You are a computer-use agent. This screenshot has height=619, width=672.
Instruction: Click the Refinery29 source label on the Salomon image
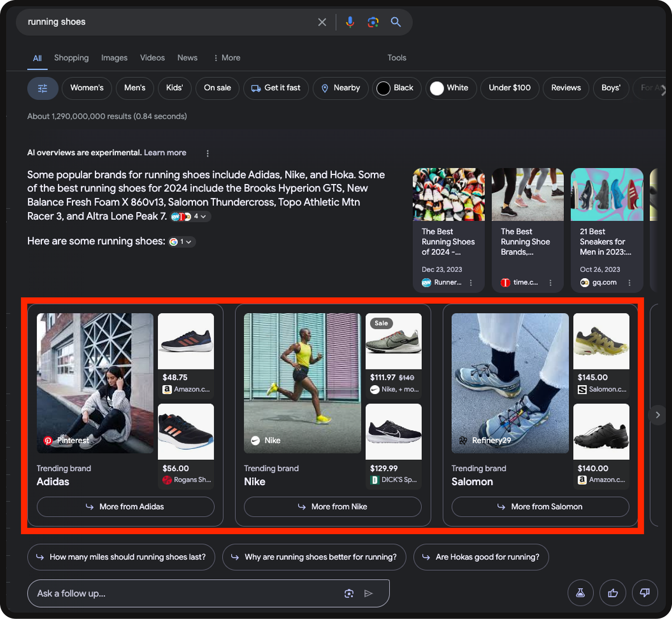[485, 440]
